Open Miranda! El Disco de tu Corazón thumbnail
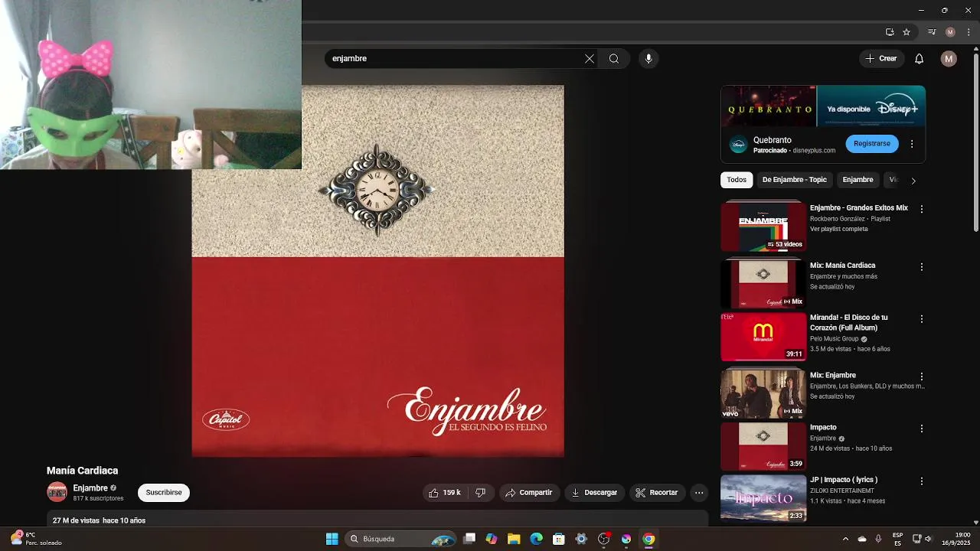The image size is (980, 551). click(763, 337)
